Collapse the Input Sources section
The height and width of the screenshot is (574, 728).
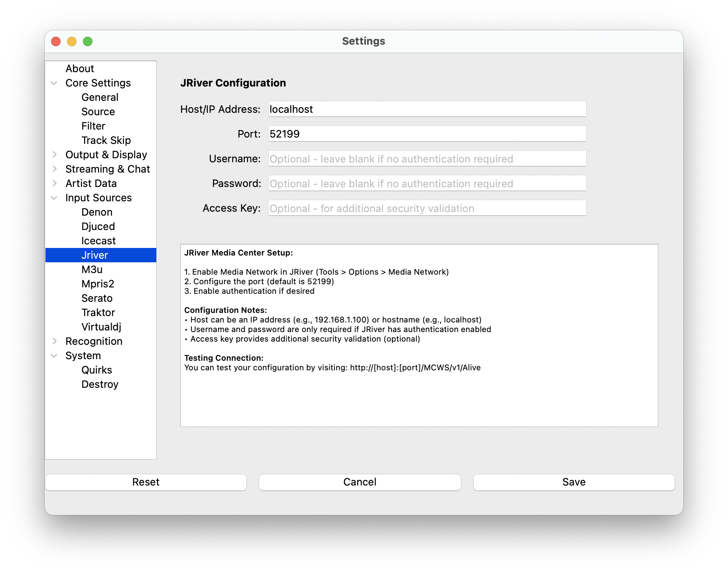click(55, 198)
